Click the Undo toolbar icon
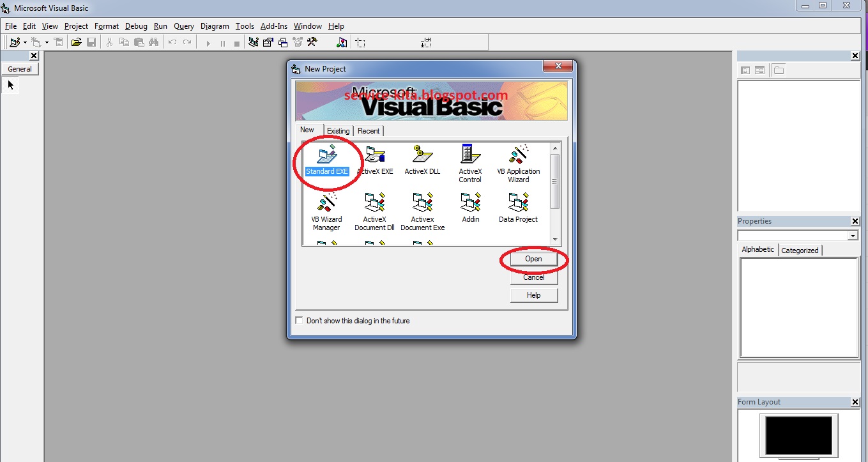Viewport: 868px width, 462px height. (x=172, y=42)
